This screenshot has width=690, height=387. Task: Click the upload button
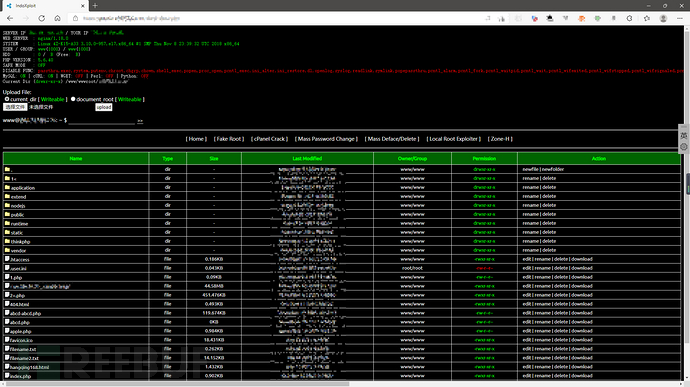click(104, 107)
